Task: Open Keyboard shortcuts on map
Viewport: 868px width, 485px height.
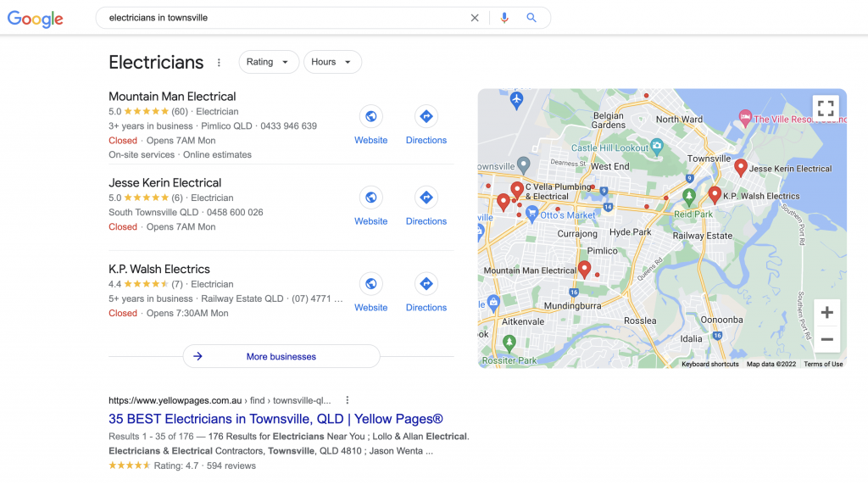Action: (x=710, y=364)
